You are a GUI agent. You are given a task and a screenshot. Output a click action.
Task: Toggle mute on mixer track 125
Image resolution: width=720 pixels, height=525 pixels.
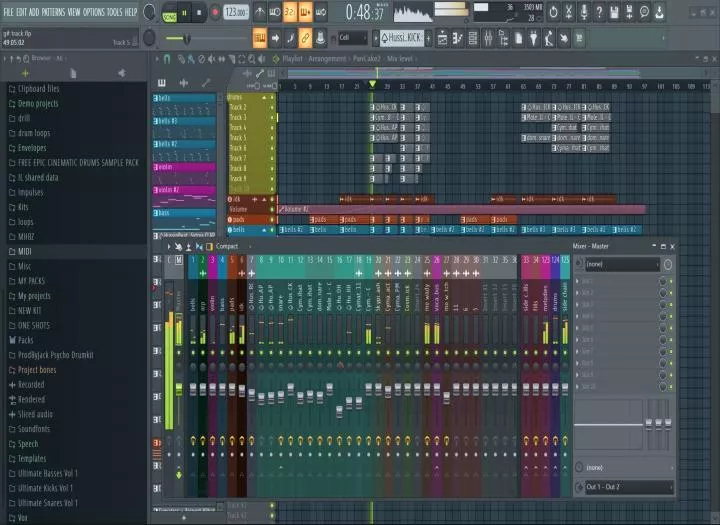(x=565, y=353)
